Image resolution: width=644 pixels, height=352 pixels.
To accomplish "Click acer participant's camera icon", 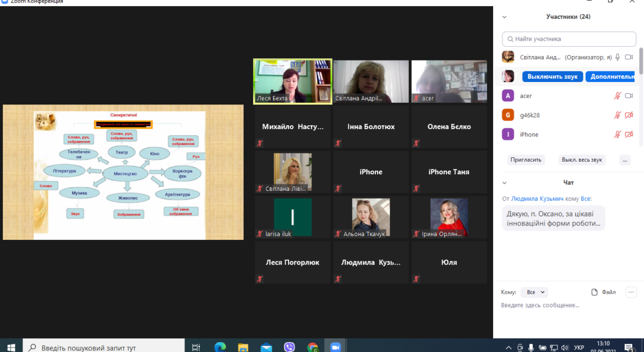I will (x=629, y=96).
